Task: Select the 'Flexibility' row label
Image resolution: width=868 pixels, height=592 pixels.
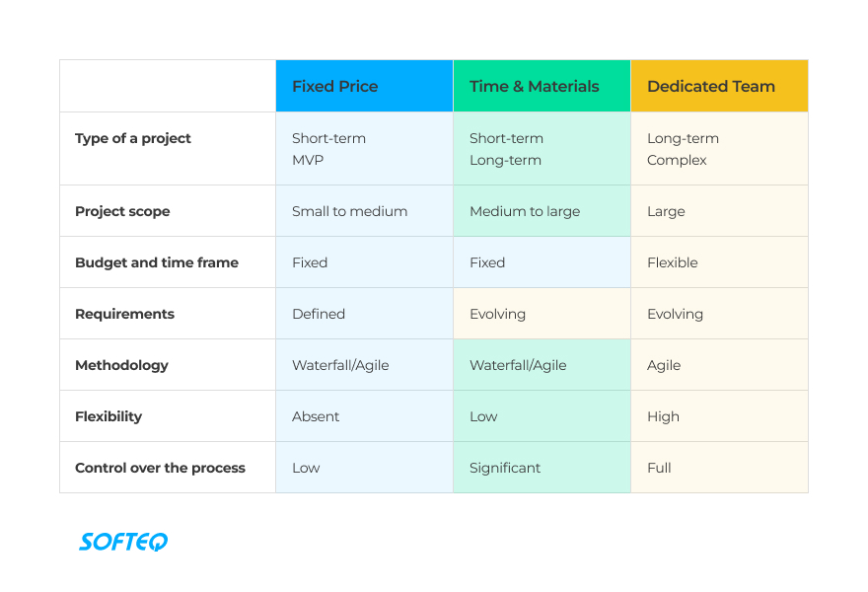Action: 108,416
